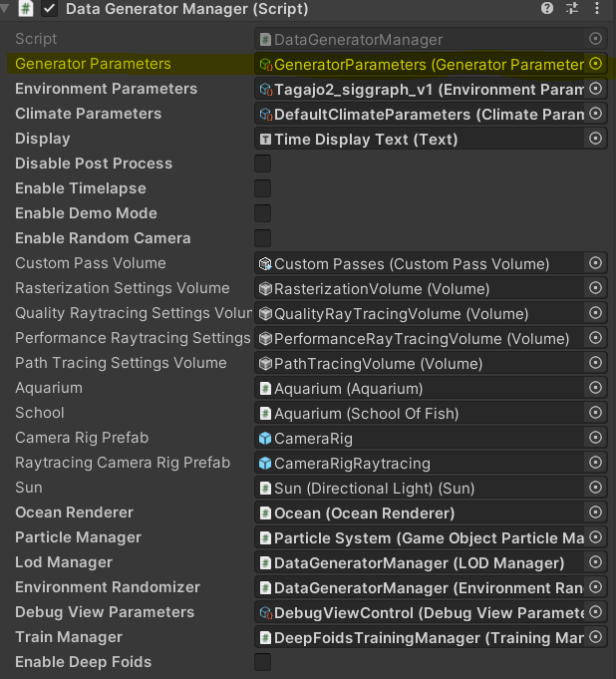Click the Environment Parameters property label
Viewport: 616px width, 679px height.
[106, 89]
